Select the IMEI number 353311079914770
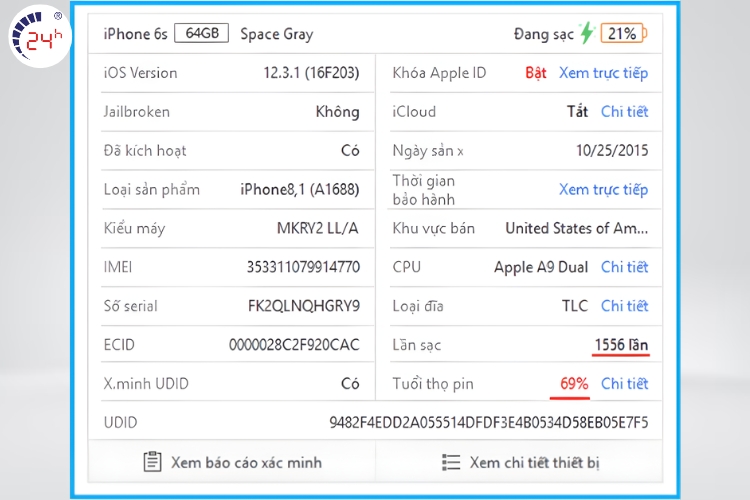The image size is (750, 500). click(x=303, y=267)
